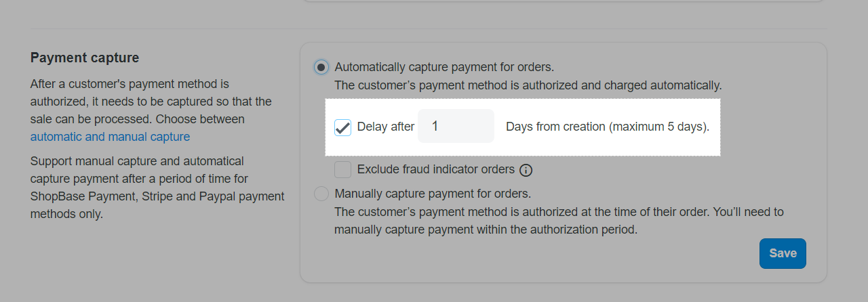Image resolution: width=868 pixels, height=302 pixels.
Task: Uncheck the Delay after checkbox
Action: click(x=342, y=127)
